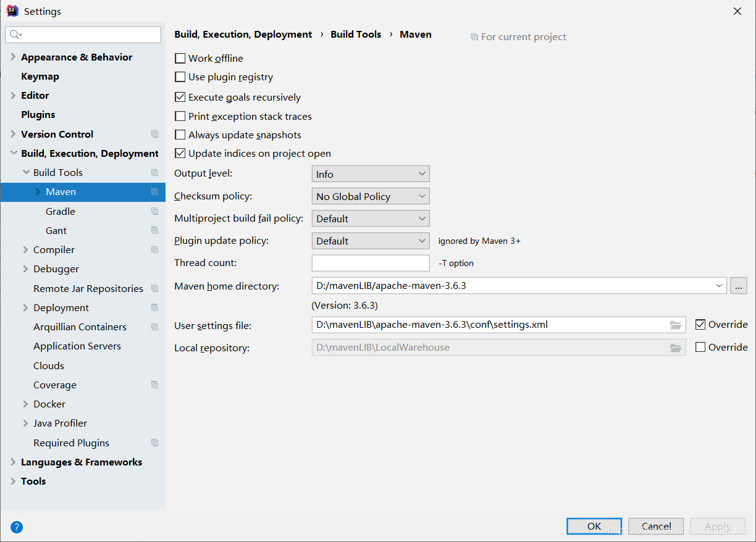Click project-level icon beside Version Control
The width and height of the screenshot is (756, 542).
tap(154, 134)
